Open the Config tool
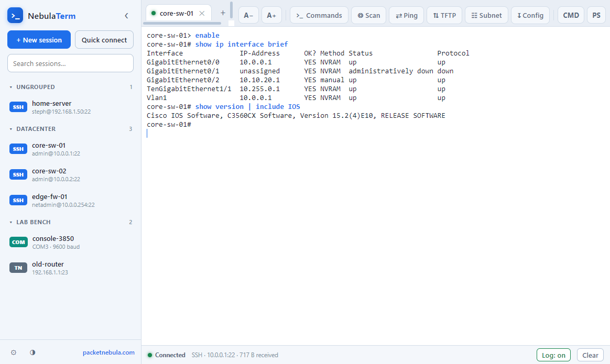The image size is (610, 364). (x=530, y=15)
